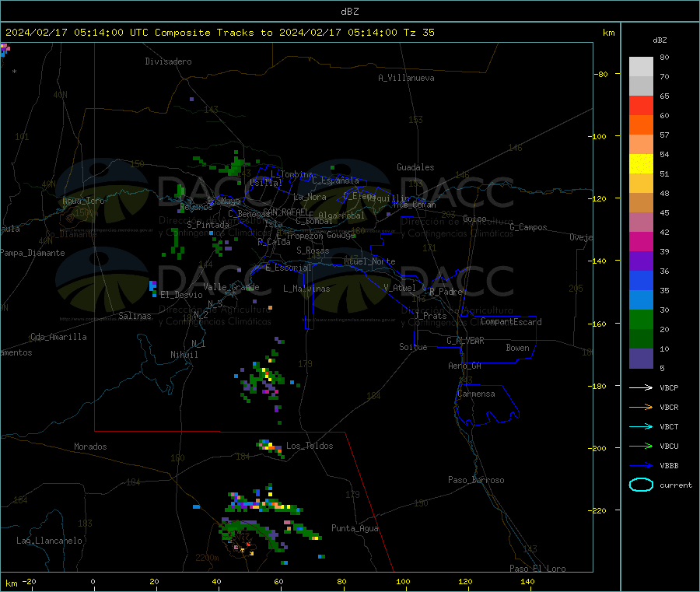
Task: Click the 140 km horizontal axis tick
Action: [x=527, y=581]
